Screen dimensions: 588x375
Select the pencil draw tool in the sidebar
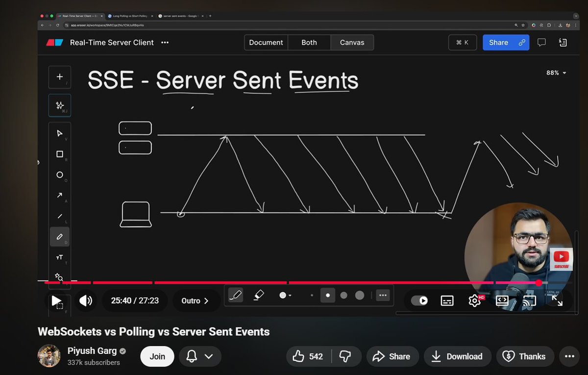click(60, 237)
